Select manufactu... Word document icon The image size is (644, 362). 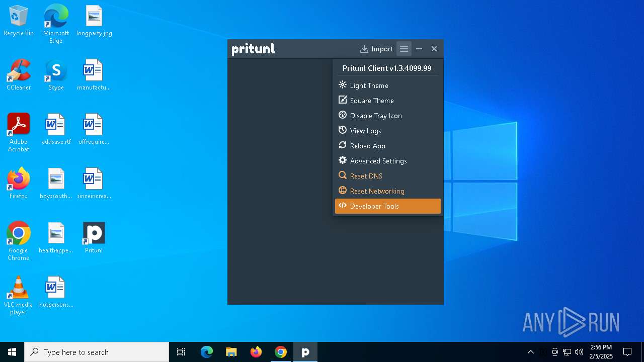click(94, 75)
